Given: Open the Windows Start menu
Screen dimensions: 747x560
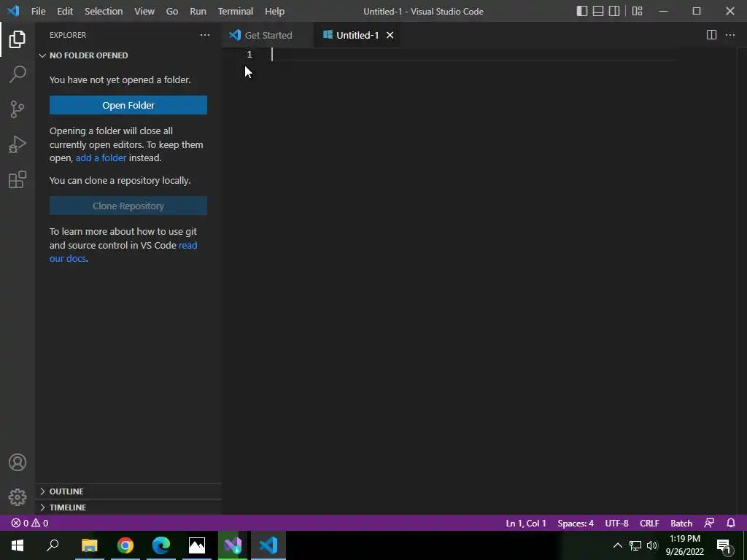Looking at the screenshot, I should (x=18, y=545).
